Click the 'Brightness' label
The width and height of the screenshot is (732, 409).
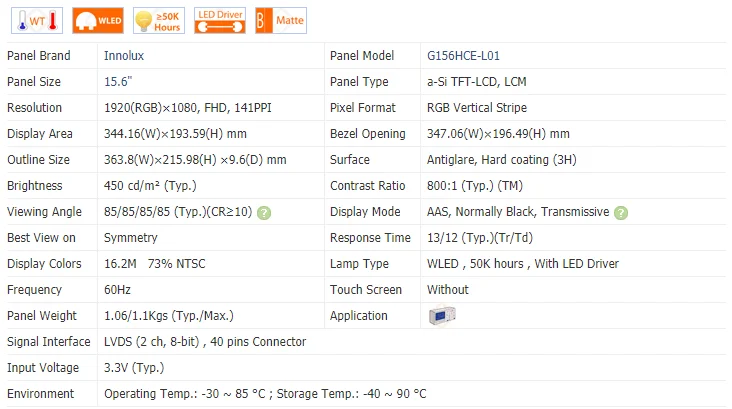tap(35, 186)
